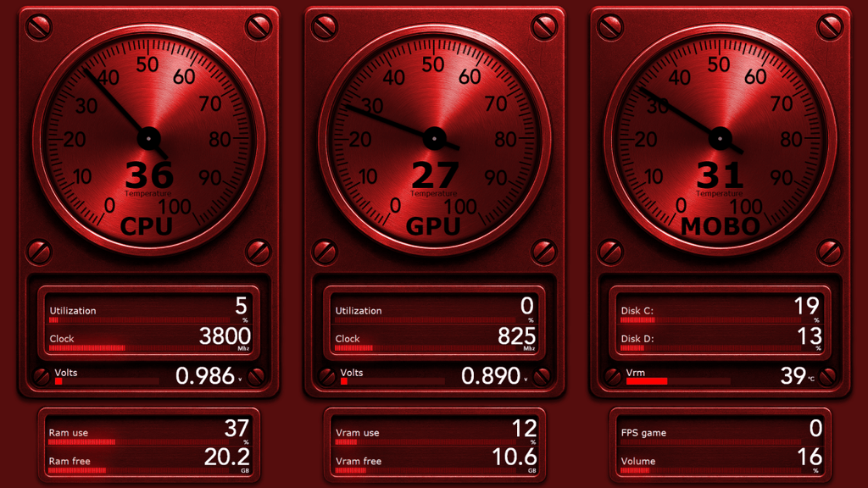Click the CPU label on the first gauge
868x488 pixels.
pyautogui.click(x=147, y=226)
